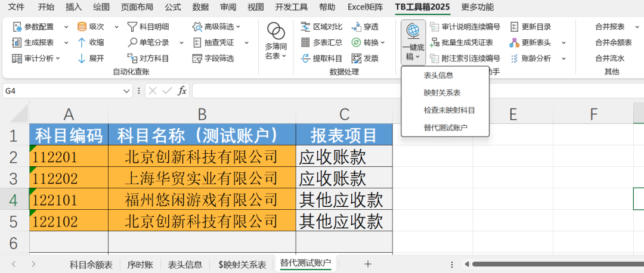Switch to 开发工具 ribbon tab
This screenshot has height=273, width=644.
point(291,7)
